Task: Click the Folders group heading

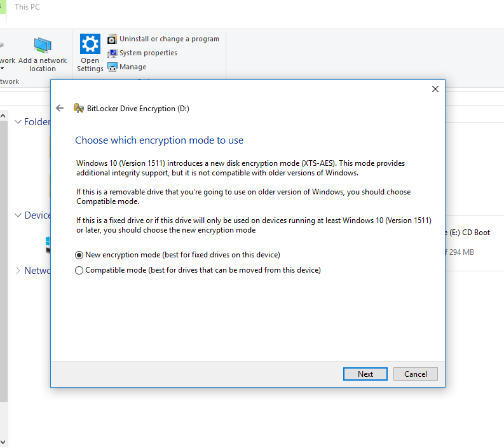Action: pos(37,122)
